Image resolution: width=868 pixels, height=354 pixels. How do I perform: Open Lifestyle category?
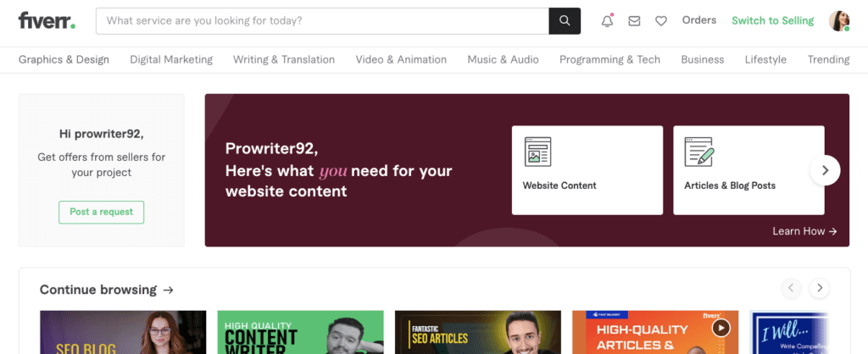point(765,60)
